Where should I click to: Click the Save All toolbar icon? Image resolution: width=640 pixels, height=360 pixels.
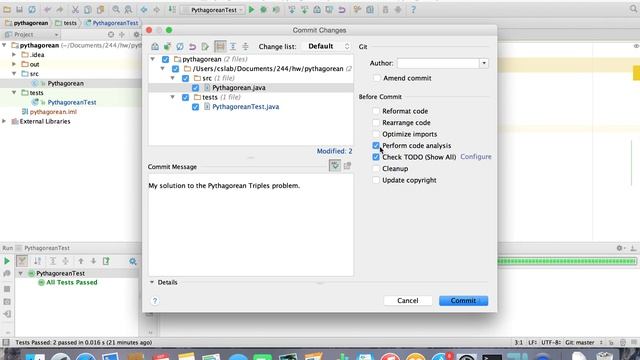pyautogui.click(x=19, y=9)
